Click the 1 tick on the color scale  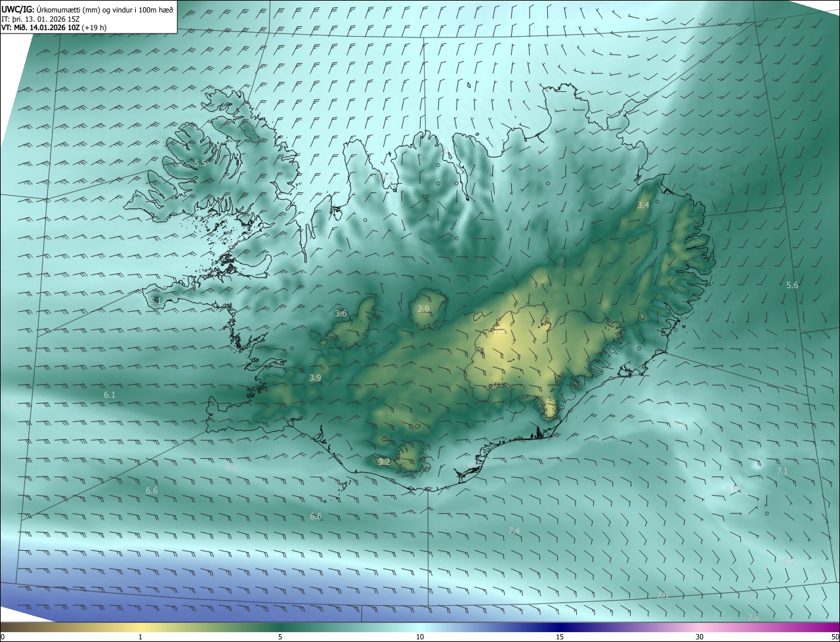[140, 637]
